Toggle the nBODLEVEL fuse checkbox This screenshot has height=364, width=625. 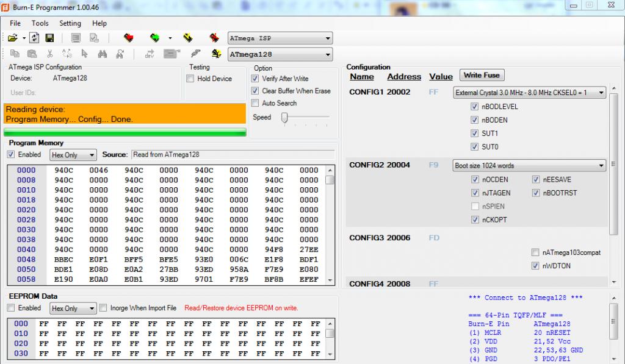[475, 107]
